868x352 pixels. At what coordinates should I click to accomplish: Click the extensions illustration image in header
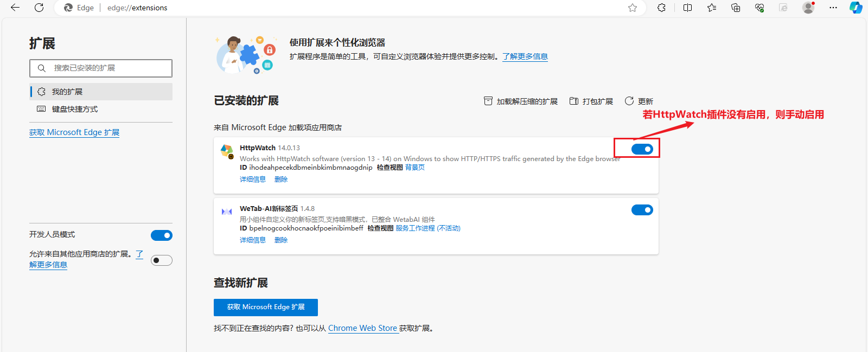coord(246,54)
